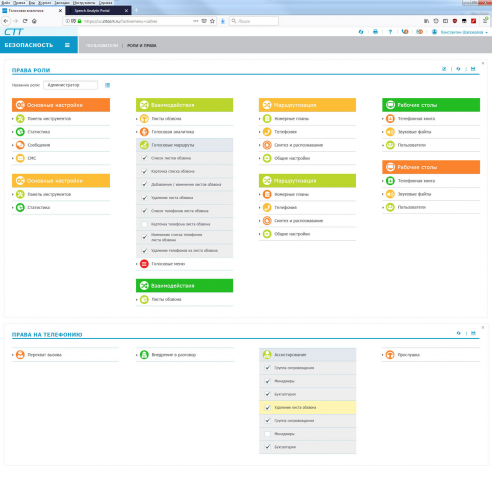Open the Журнал menu
The width and height of the screenshot is (492, 480).
coord(44,2)
